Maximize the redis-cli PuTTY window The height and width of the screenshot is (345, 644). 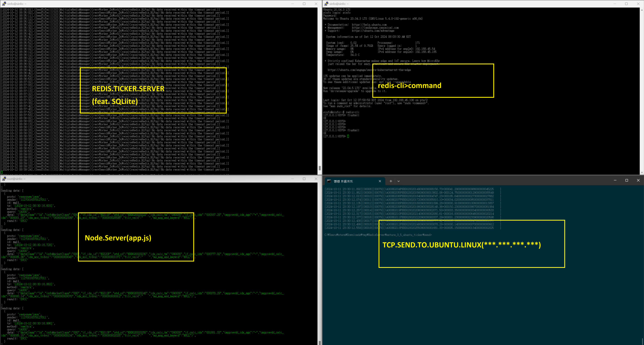tap(626, 4)
